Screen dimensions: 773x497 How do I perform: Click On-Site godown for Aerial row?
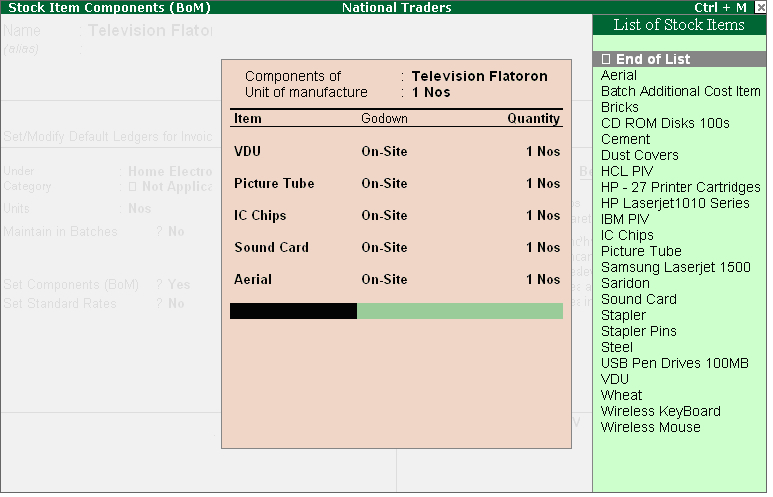tap(384, 280)
